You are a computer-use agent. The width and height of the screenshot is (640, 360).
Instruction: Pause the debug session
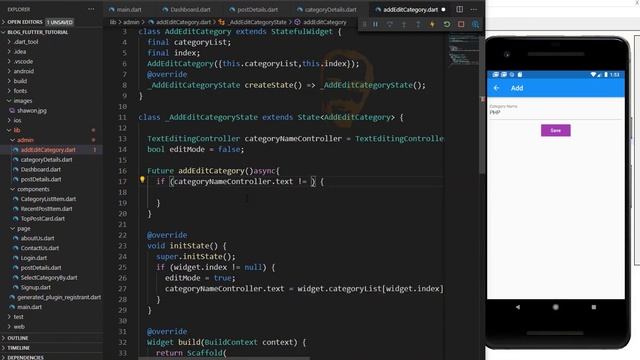(x=376, y=24)
